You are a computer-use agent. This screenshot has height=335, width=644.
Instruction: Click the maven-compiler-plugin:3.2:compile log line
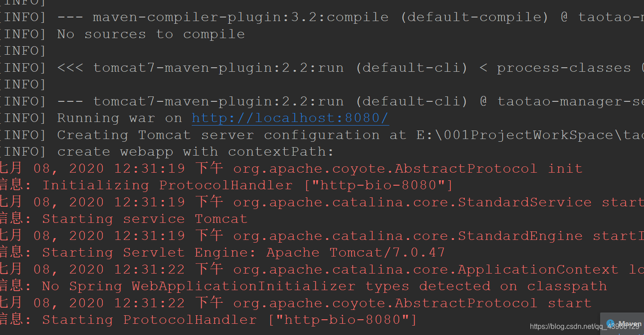322,17
